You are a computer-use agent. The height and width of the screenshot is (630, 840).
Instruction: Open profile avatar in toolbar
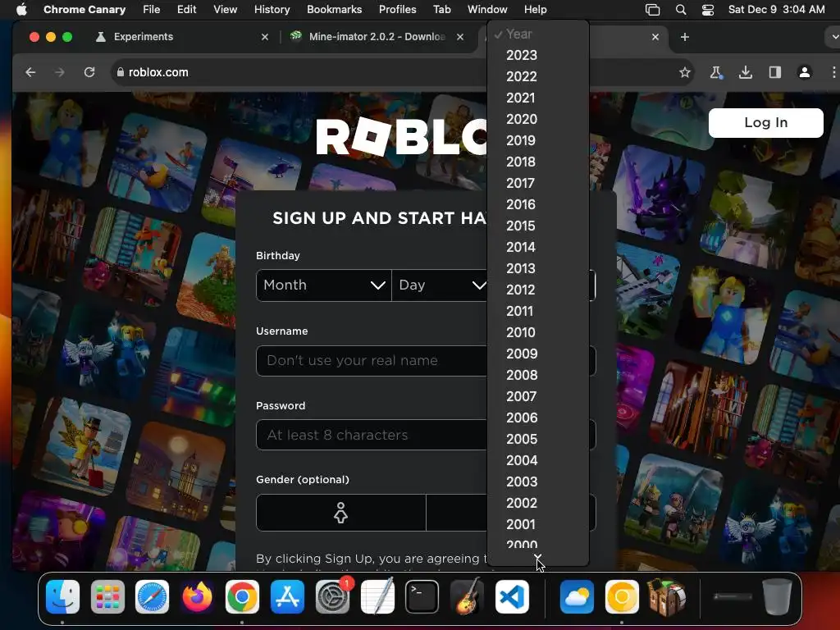coord(804,72)
